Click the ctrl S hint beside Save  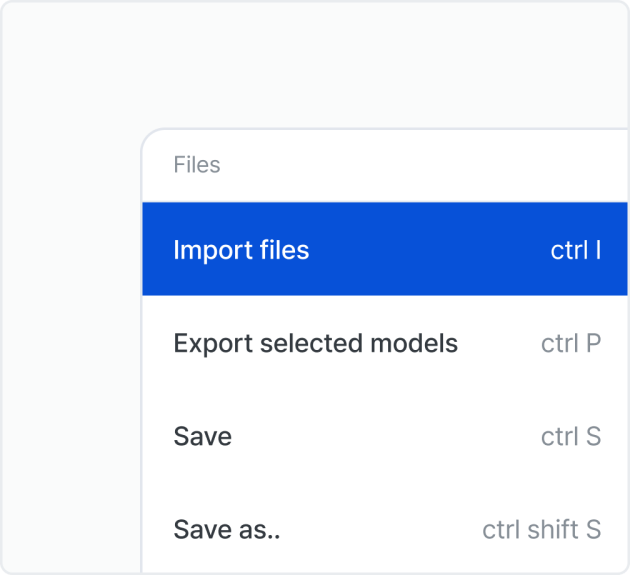571,437
